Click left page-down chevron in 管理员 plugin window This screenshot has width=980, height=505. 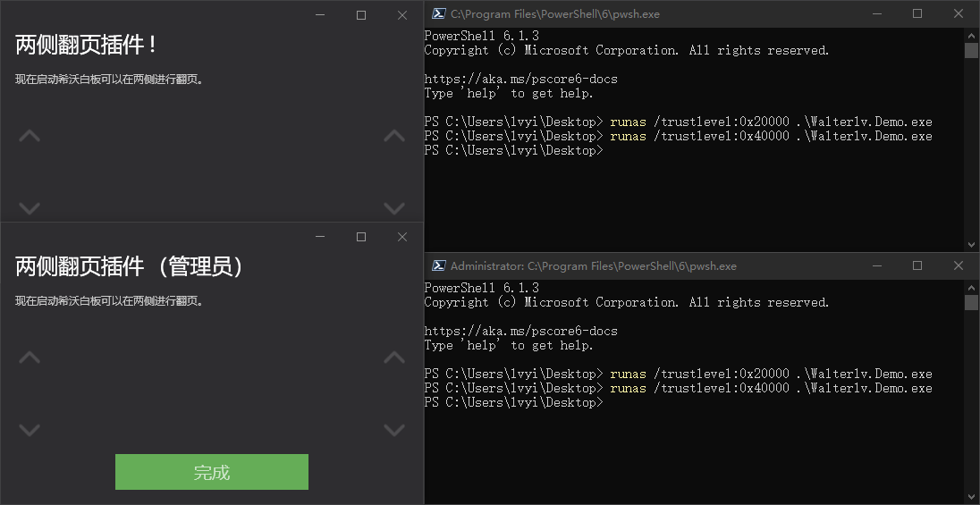(x=30, y=430)
